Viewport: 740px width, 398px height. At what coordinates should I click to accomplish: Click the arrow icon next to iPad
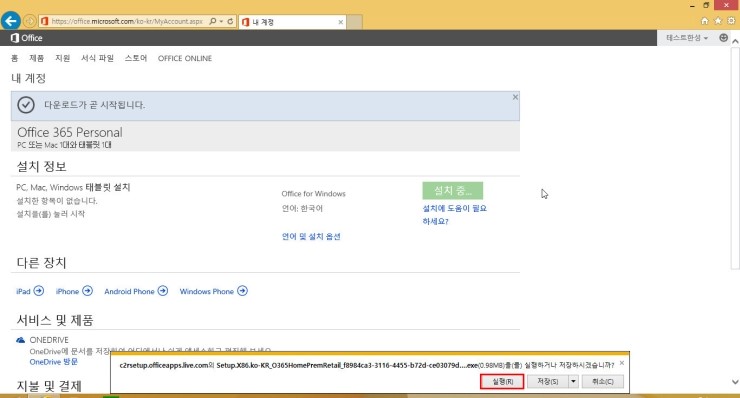[x=39, y=291]
